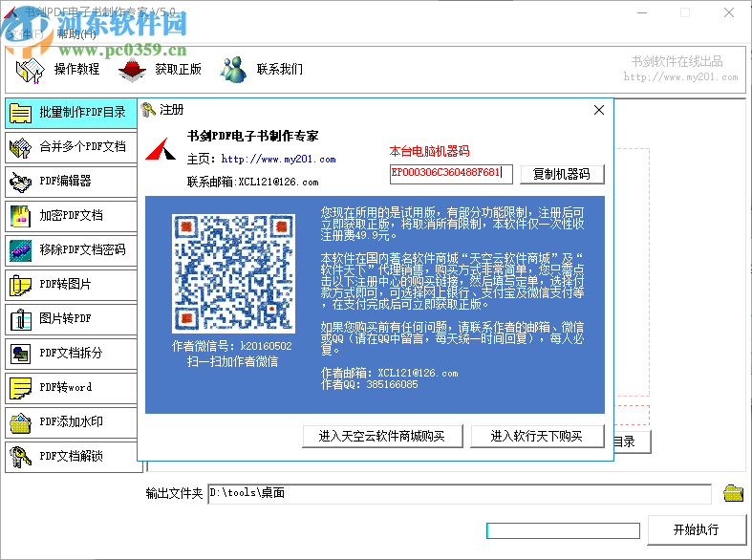Click the progress bar near 开始执行
This screenshot has width=752, height=560.
pos(563,530)
